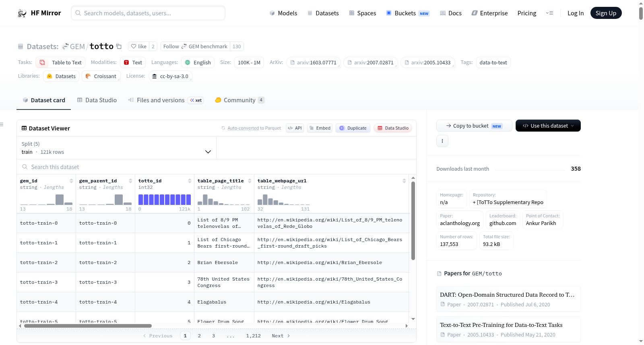This screenshot has height=345, width=644.
Task: Sort the table_page_title column
Action: (250, 181)
